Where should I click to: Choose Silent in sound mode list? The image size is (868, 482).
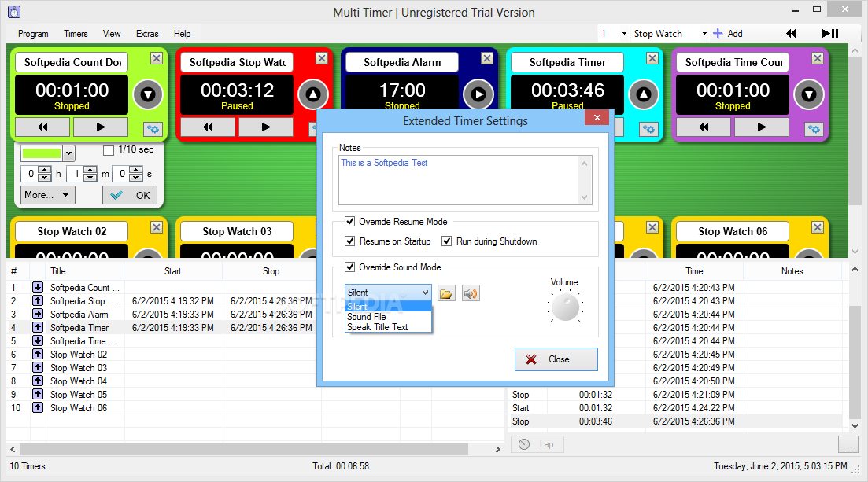click(x=387, y=307)
